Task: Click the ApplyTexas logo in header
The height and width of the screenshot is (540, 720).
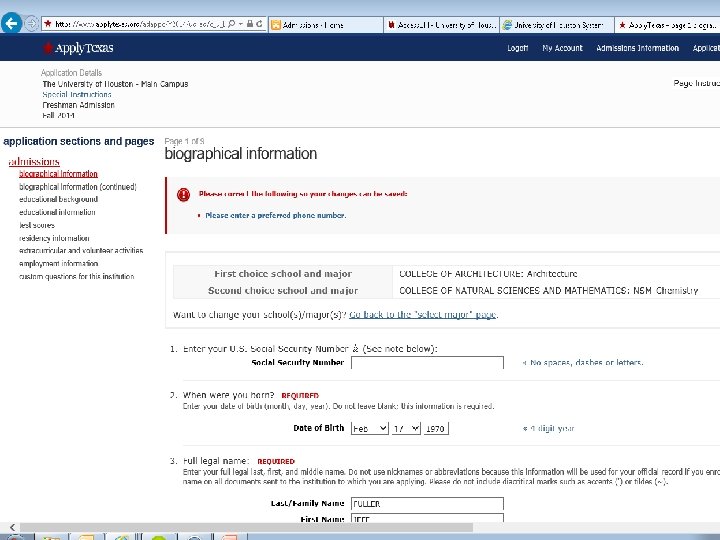Action: pos(78,48)
